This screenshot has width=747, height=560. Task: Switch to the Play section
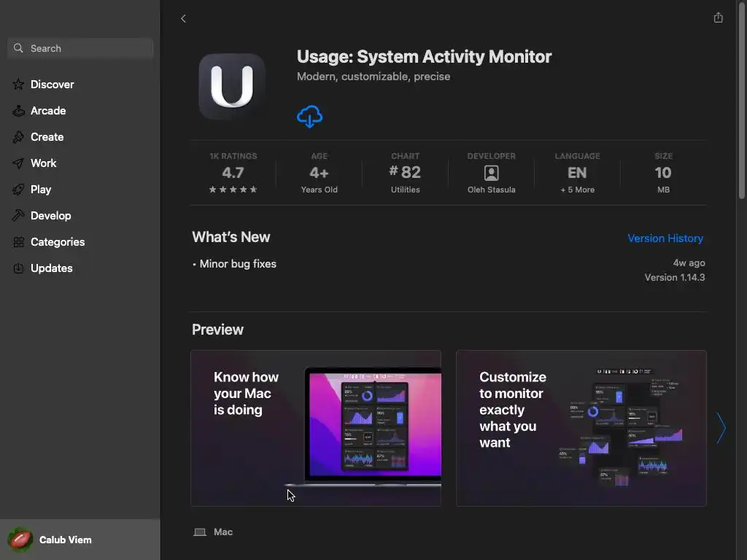[41, 189]
